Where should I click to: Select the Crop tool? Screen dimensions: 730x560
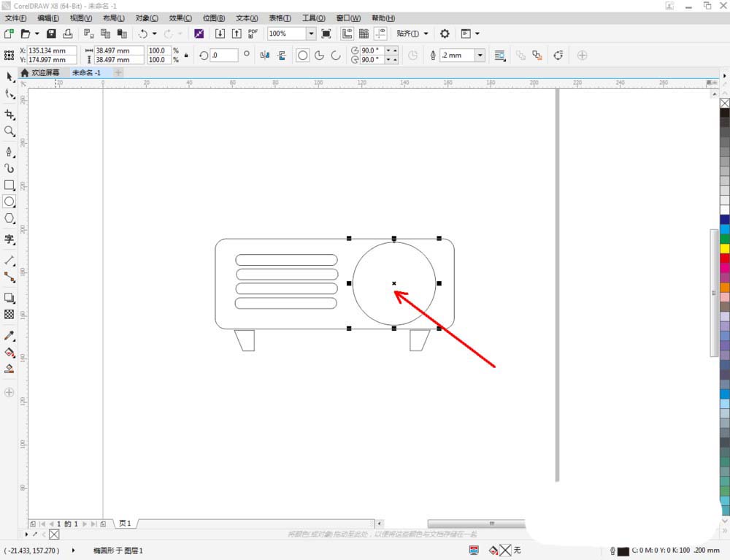click(9, 115)
